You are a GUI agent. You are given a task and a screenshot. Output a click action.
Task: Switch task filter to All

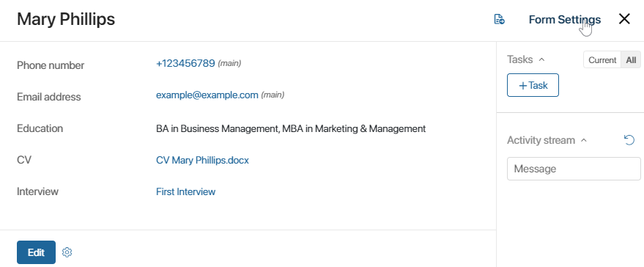(631, 60)
